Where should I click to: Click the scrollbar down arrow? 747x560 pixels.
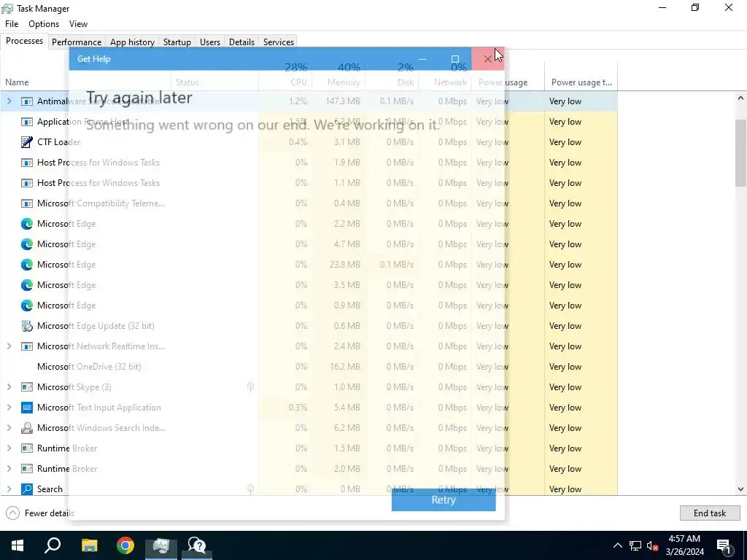click(x=740, y=489)
